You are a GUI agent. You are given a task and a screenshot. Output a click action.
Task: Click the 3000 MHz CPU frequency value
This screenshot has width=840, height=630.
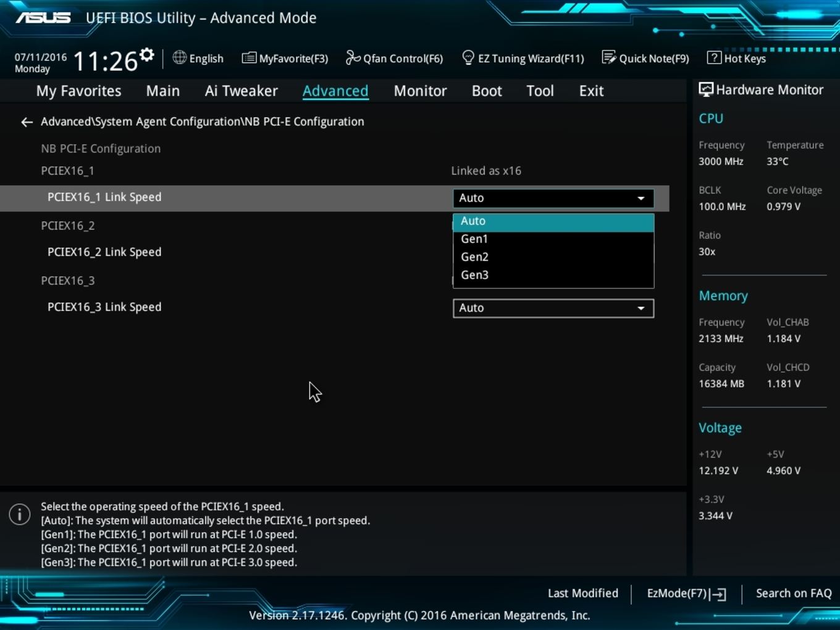pyautogui.click(x=721, y=161)
